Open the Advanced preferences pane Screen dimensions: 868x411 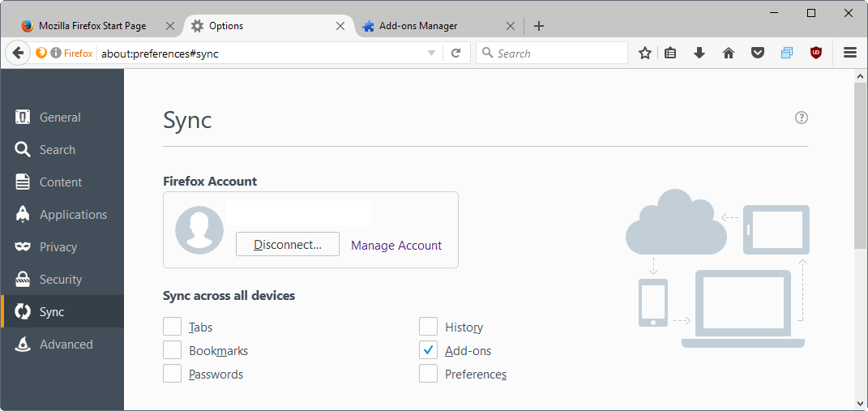tap(62, 344)
